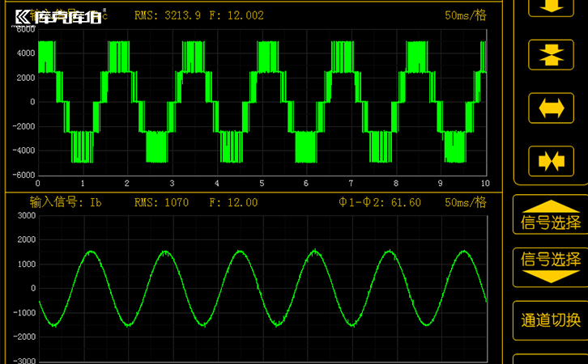Image resolution: width=588 pixels, height=364 pixels.
Task: Click the 3000 label on lower y-axis
Action: [x=25, y=216]
